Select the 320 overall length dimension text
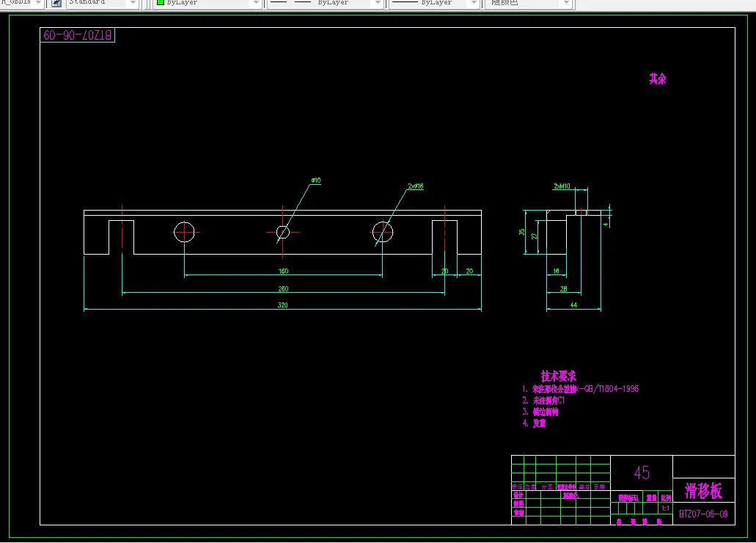The height and width of the screenshot is (543, 756). coord(283,305)
